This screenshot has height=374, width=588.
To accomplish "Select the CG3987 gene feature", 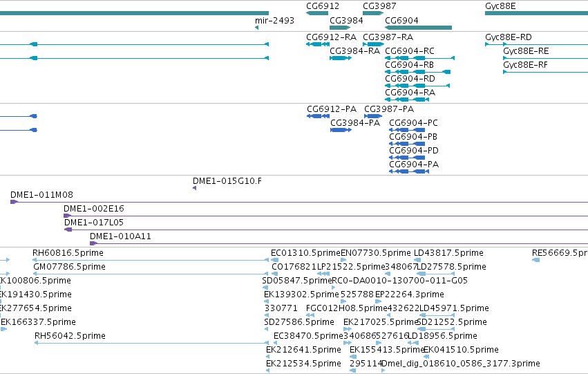I will [x=373, y=13].
